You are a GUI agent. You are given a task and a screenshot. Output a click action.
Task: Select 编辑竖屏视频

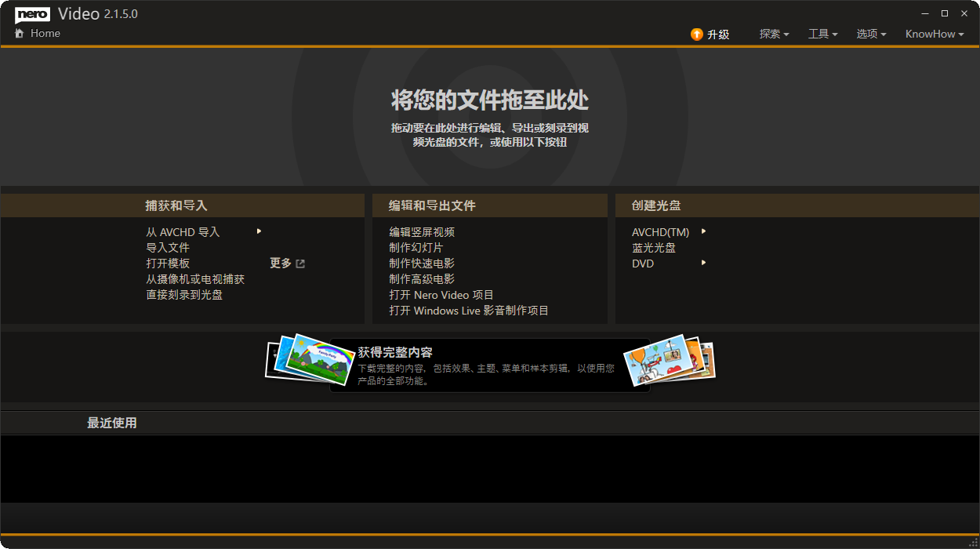pos(422,232)
